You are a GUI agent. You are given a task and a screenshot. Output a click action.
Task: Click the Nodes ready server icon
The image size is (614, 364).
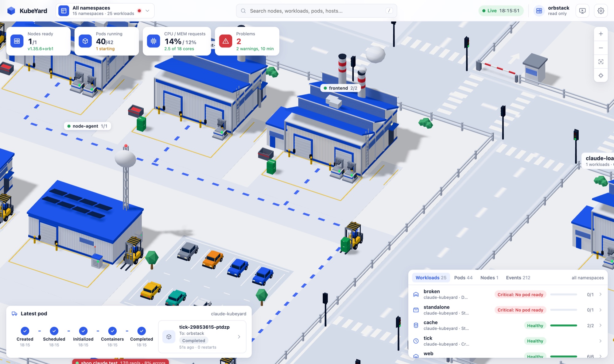(17, 41)
